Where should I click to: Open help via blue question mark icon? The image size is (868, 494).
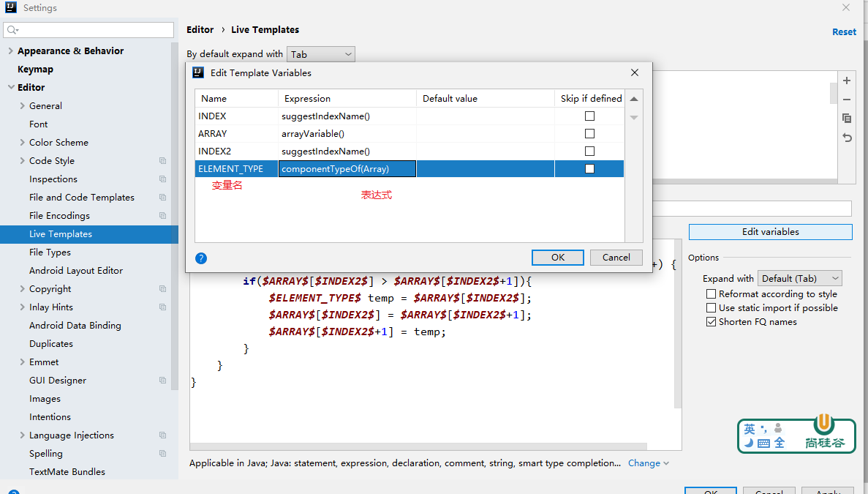[201, 258]
